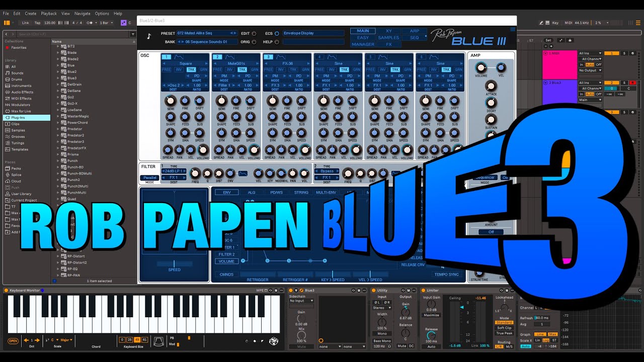This screenshot has width=644, height=362.
Task: Click the oscillator 2 waveform display icon
Action: click(230, 57)
